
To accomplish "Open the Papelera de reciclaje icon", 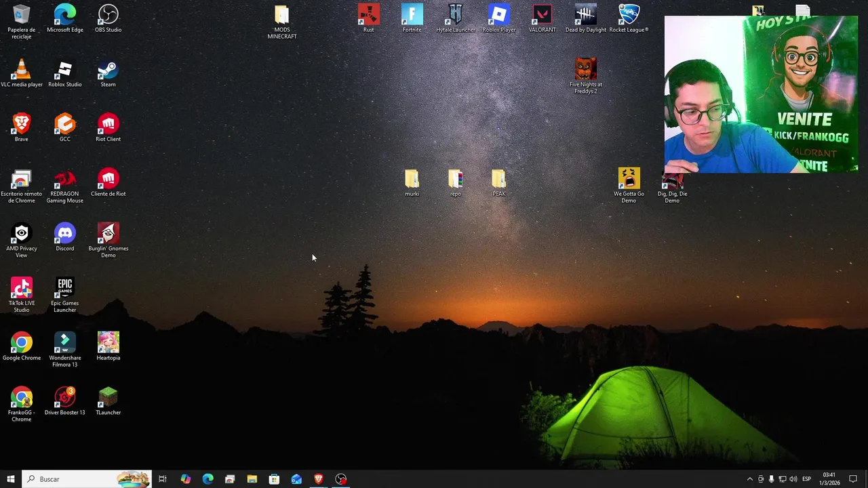I will (22, 22).
